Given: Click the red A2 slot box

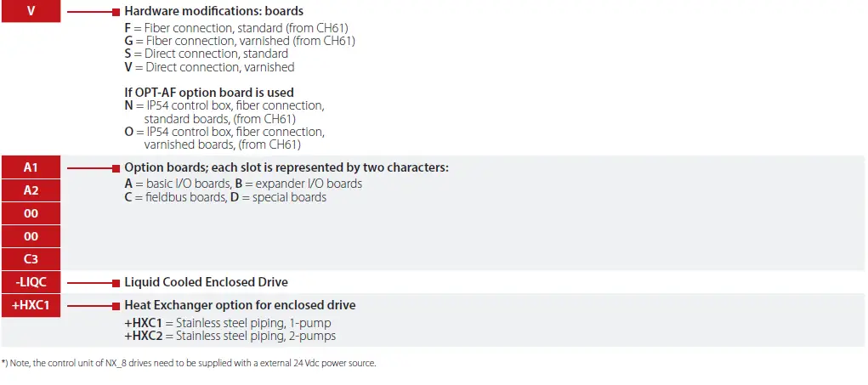Looking at the screenshot, I should 31,191.
